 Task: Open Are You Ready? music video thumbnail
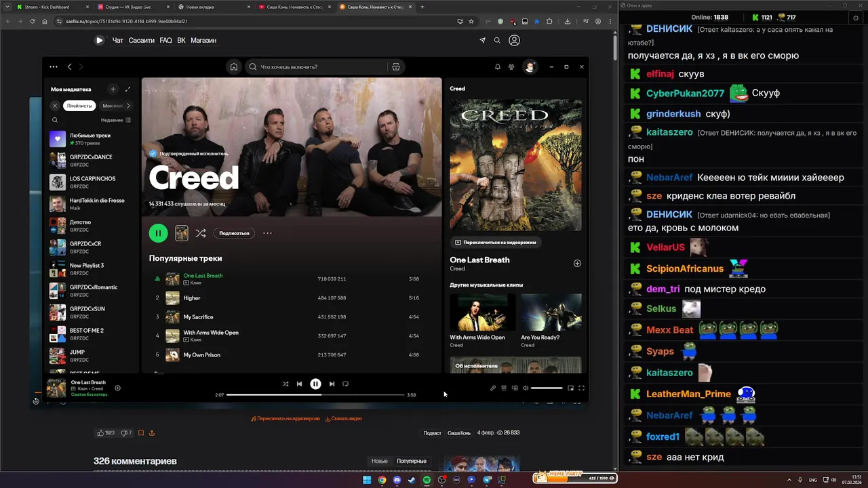pos(551,312)
